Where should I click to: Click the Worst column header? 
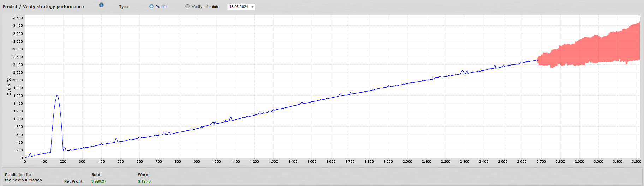click(144, 175)
